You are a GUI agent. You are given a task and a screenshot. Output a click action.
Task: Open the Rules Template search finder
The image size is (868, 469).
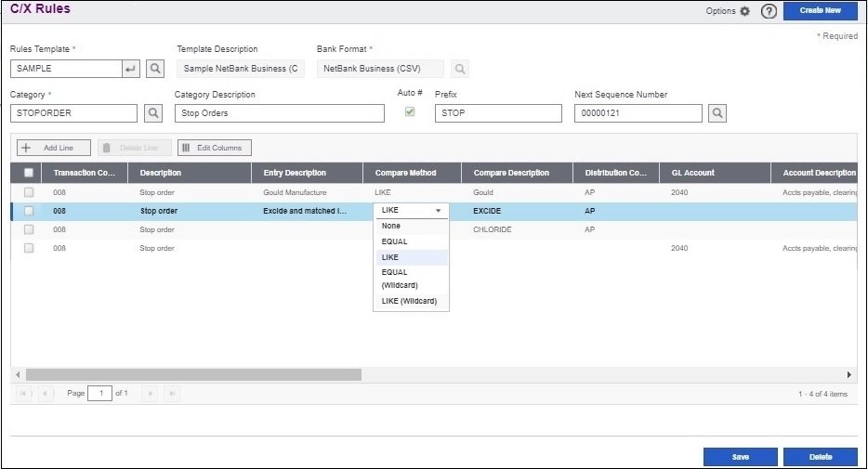tap(156, 69)
